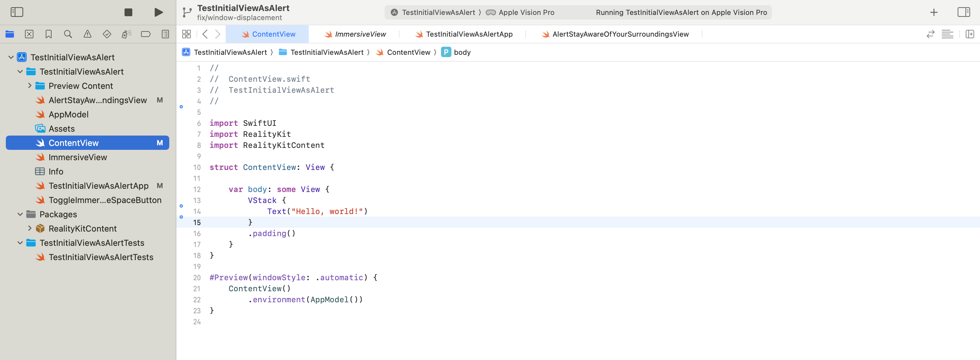Screen dimensions: 980x360
Task: Expand the RealityKitContent package
Action: pos(30,228)
